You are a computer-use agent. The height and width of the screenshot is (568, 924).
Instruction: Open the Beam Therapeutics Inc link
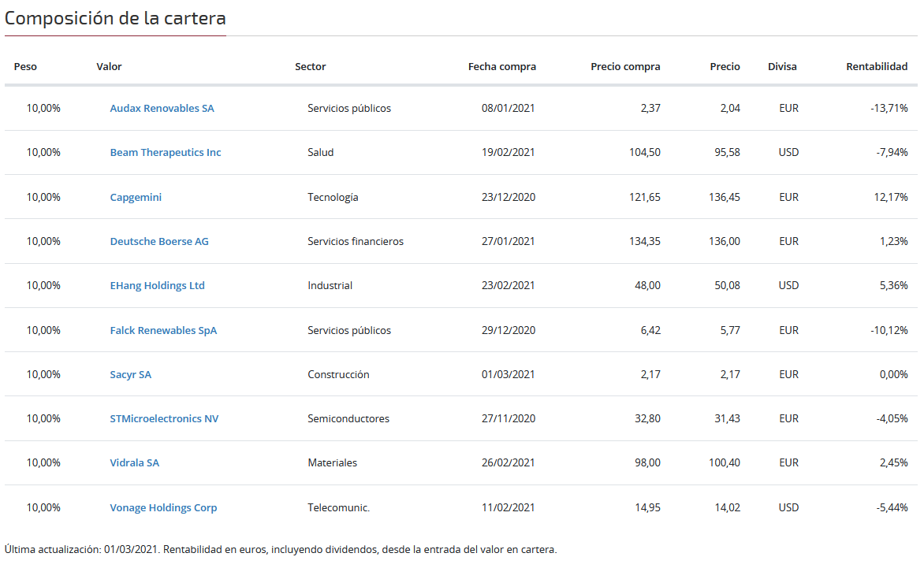pyautogui.click(x=166, y=153)
